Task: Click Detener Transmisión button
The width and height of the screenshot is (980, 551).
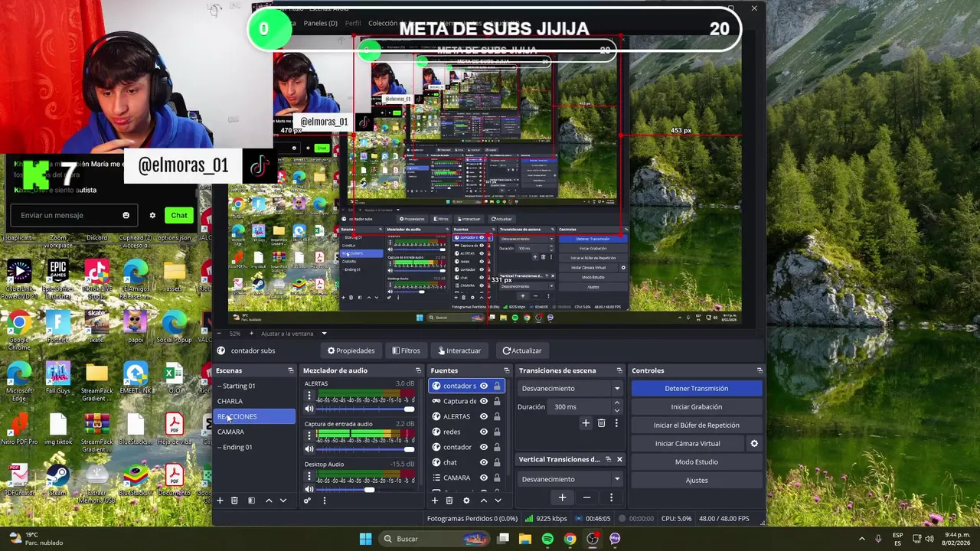Action: point(697,388)
